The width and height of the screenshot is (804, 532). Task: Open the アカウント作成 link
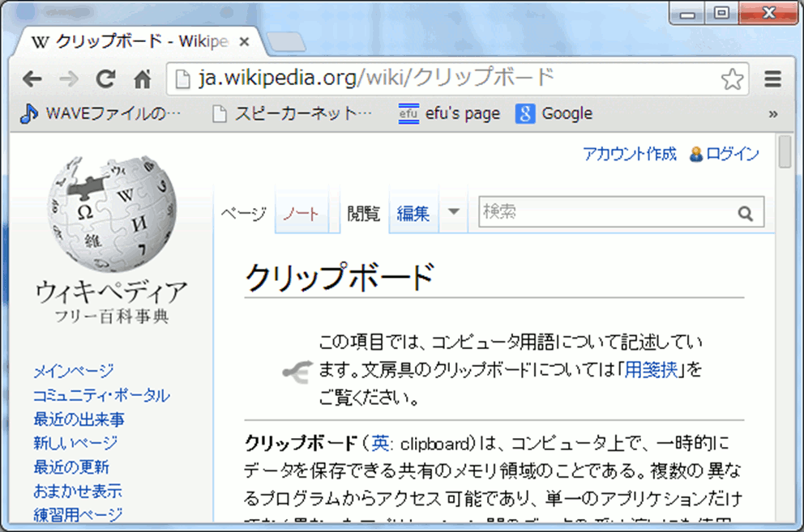coord(629,154)
